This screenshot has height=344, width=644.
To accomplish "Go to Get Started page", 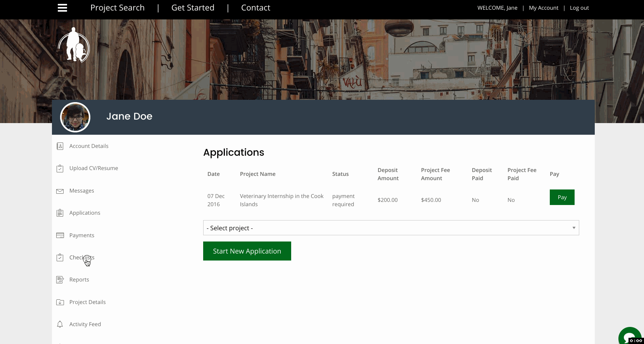I will (193, 8).
